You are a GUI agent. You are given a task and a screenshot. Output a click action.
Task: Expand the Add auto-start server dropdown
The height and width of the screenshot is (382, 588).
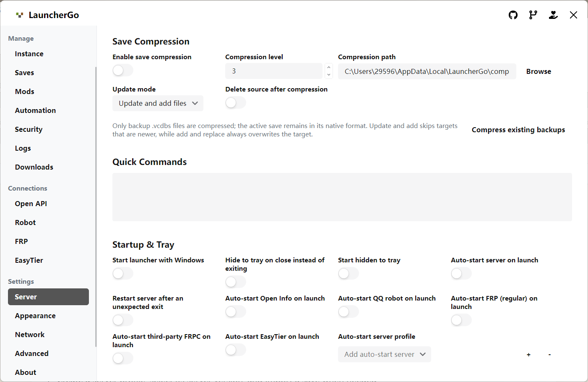pyautogui.click(x=385, y=354)
